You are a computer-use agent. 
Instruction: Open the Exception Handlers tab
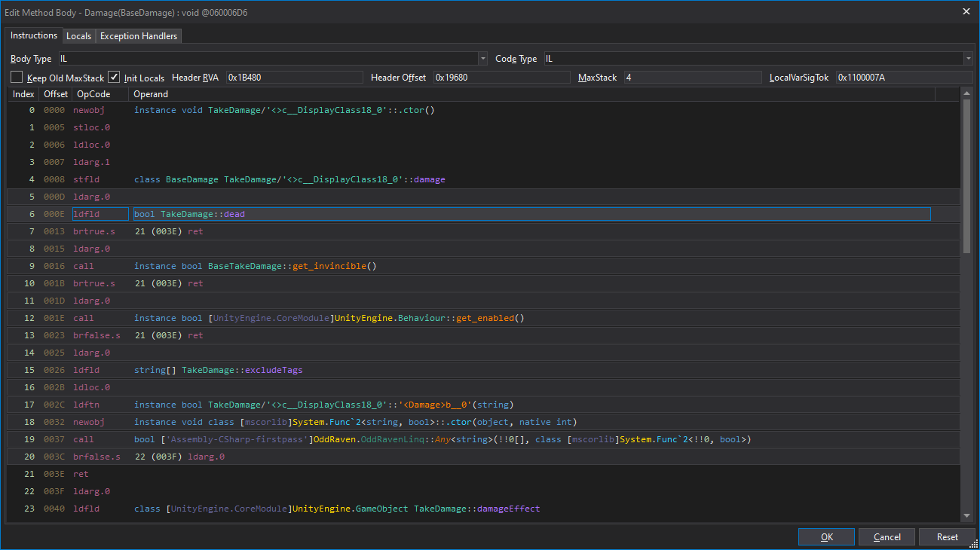139,36
